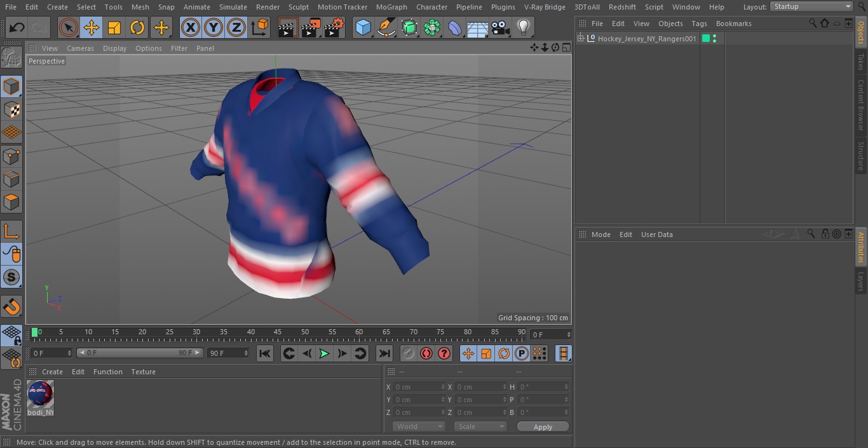Open the Redshift menu
The width and height of the screenshot is (868, 448).
622,7
